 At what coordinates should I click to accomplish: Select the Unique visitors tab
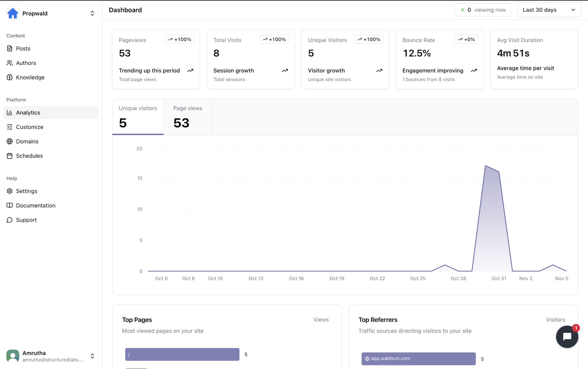pyautogui.click(x=138, y=117)
